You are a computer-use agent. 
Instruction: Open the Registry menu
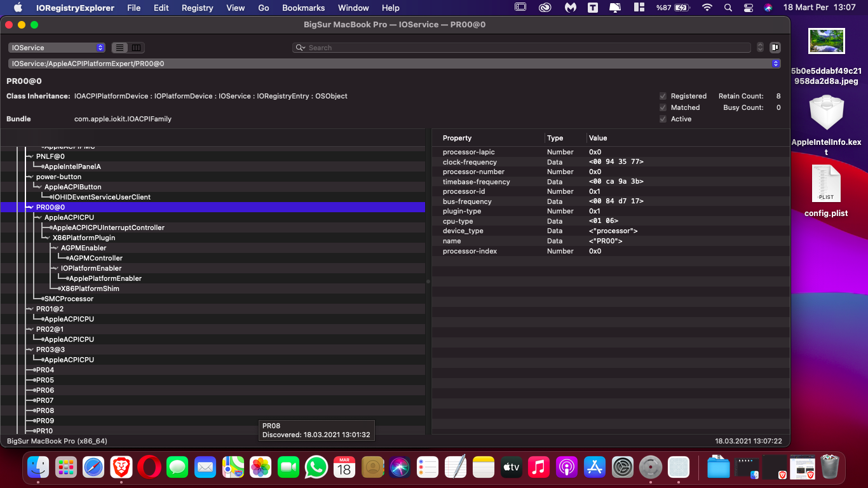(197, 8)
